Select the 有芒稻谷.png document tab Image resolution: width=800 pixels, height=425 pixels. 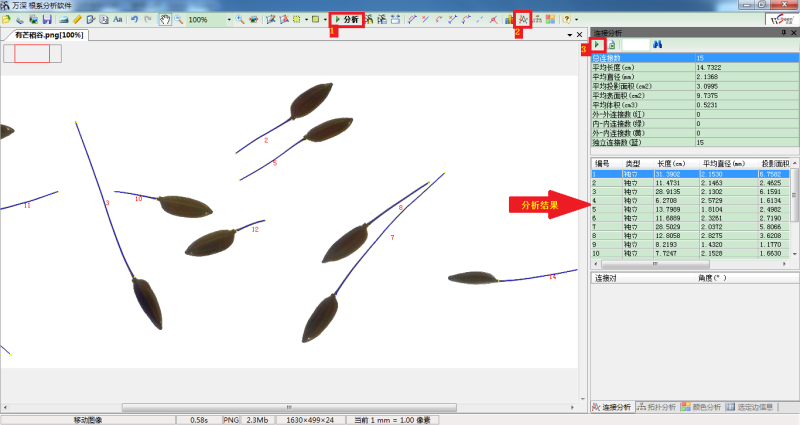45,35
